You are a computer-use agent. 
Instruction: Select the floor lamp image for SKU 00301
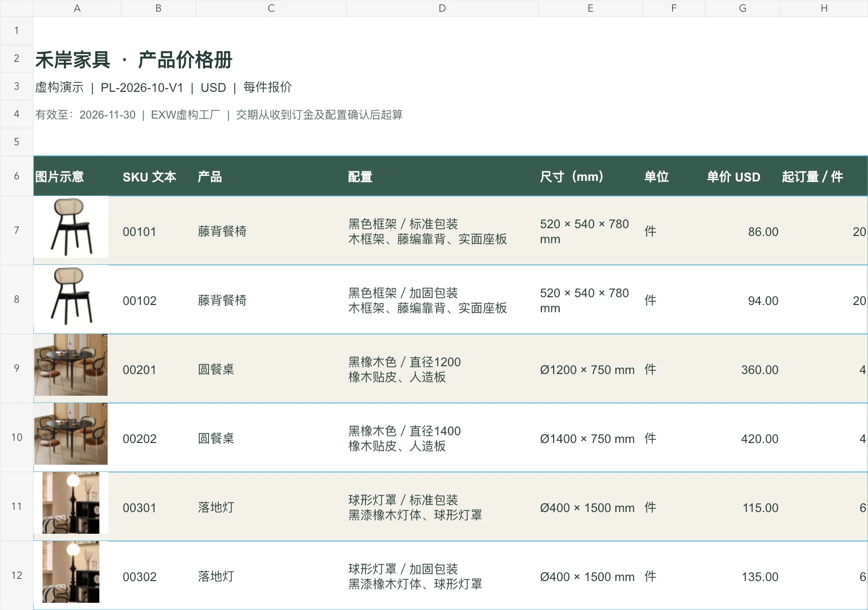tap(71, 503)
